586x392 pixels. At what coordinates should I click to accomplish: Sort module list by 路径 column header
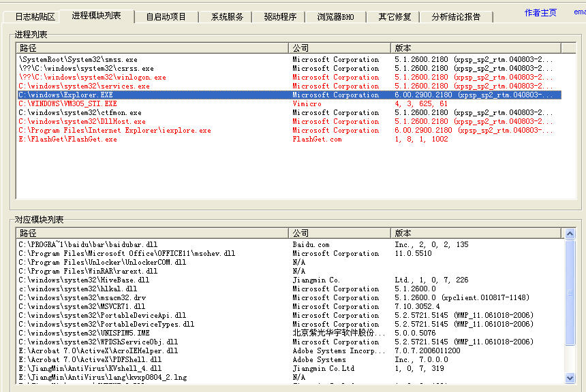tap(152, 233)
